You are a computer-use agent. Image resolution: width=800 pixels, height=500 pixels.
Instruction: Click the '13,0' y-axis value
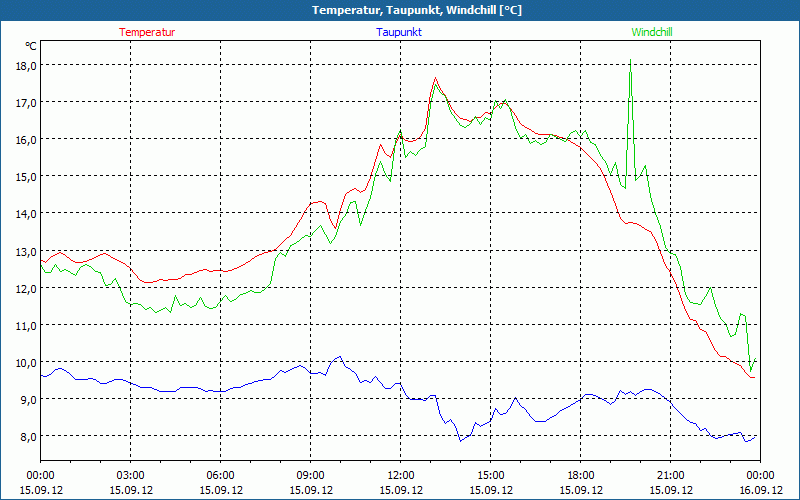click(x=26, y=251)
